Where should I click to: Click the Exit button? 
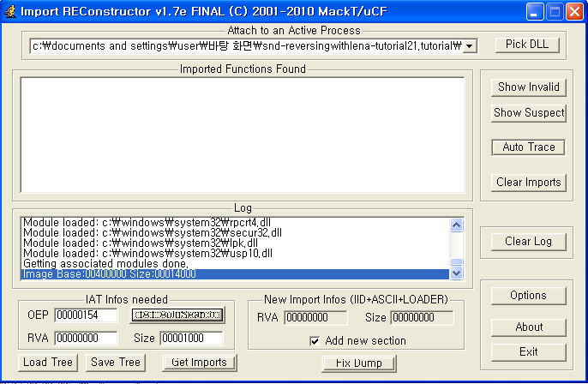(x=528, y=352)
